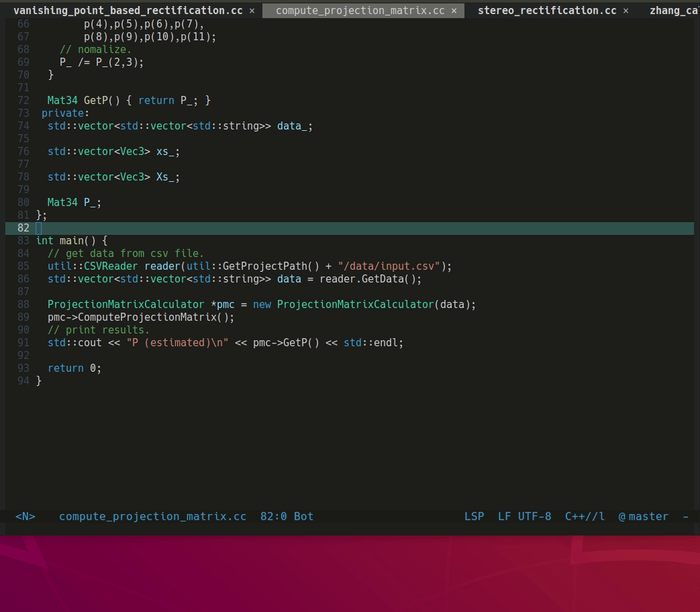Click 'Mat34 P_;' declaration on line 80

(74, 203)
